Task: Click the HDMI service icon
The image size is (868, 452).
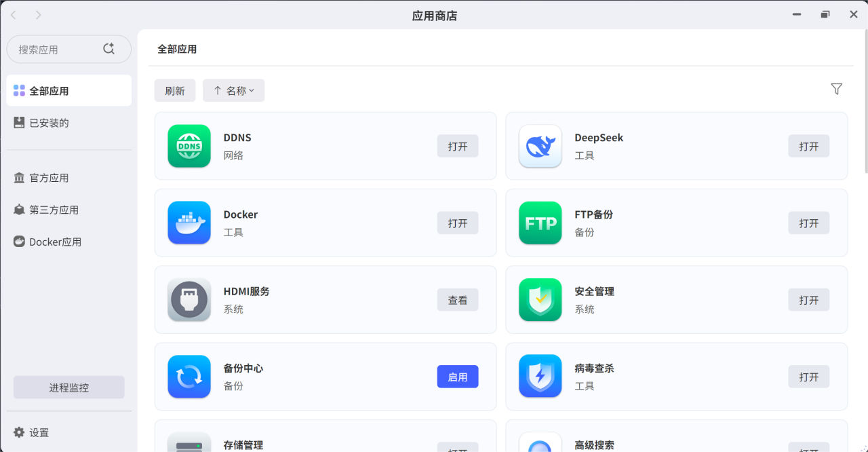Action: click(x=189, y=299)
